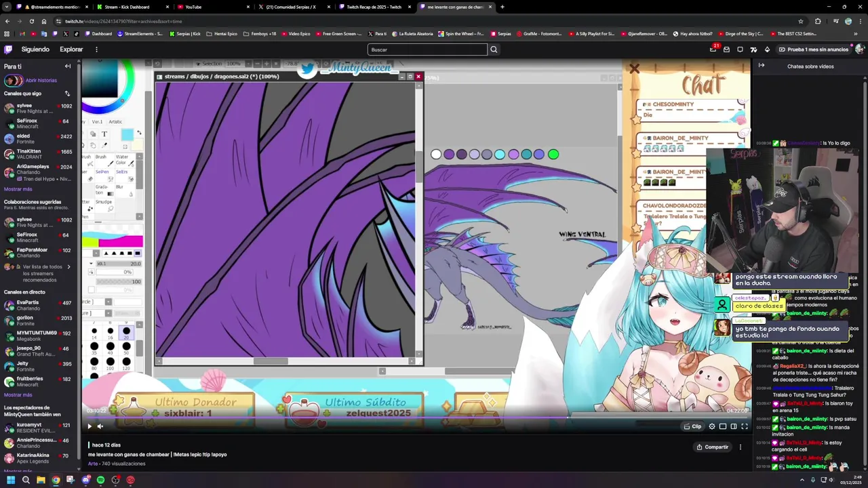Open the StreamElements bookmark
868x488 pixels.
tap(140, 34)
